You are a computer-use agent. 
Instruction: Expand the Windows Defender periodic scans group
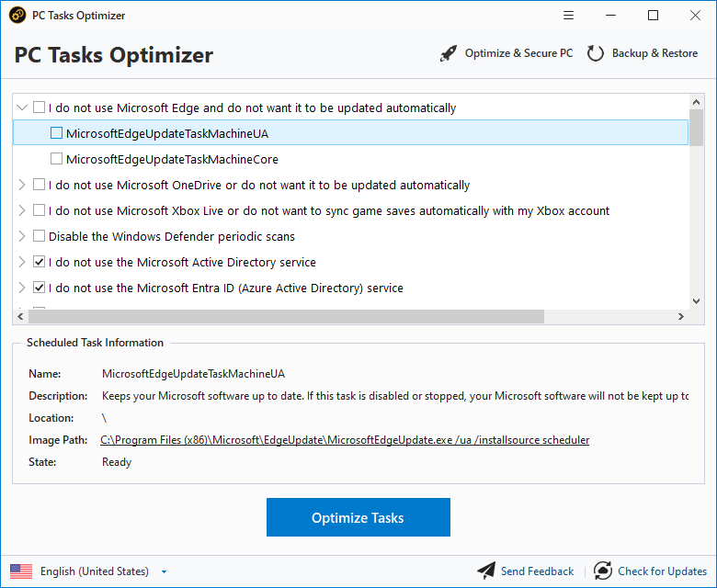coord(22,236)
